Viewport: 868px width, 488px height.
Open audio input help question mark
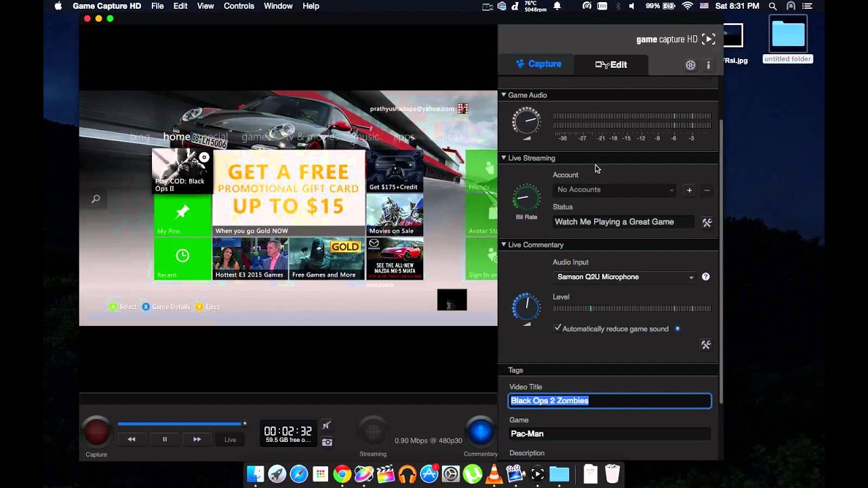click(x=706, y=277)
